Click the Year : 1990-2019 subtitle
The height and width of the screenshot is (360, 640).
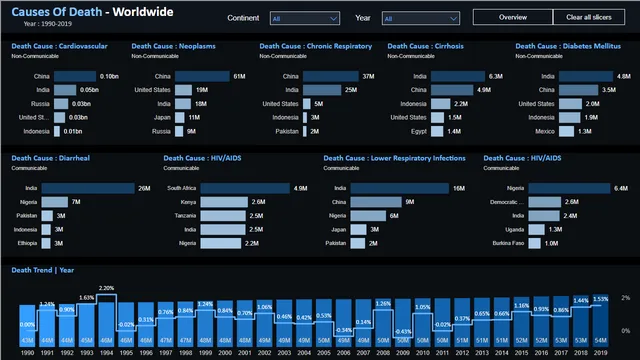click(48, 24)
